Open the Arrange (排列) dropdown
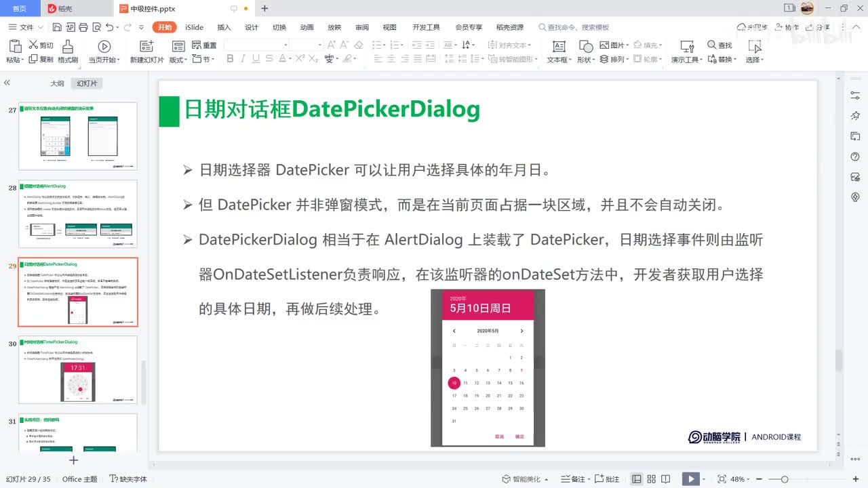This screenshot has width=868, height=488. 614,59
